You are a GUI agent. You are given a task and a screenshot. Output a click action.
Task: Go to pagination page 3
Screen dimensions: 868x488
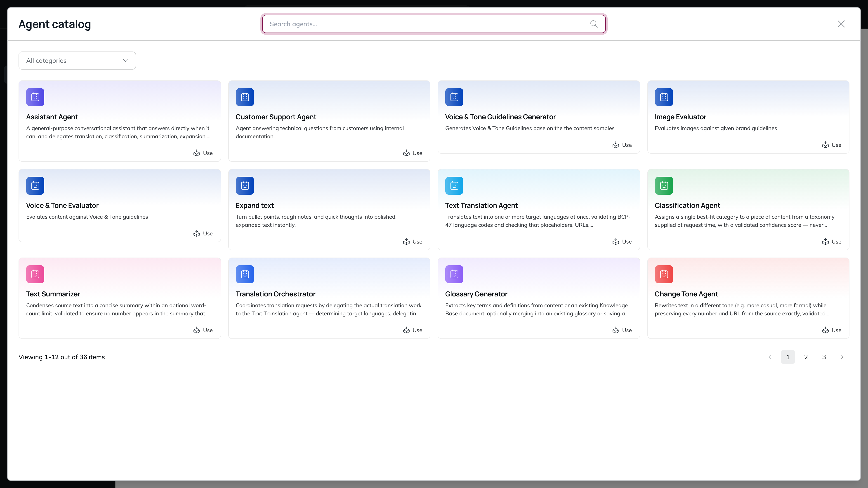tap(824, 357)
